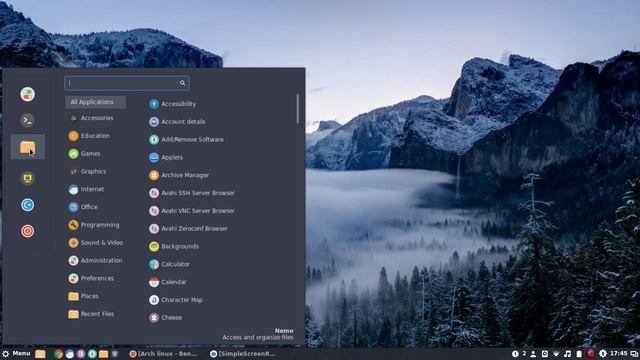Click the Menu button on the panel
The height and width of the screenshot is (360, 640).
pos(16,354)
